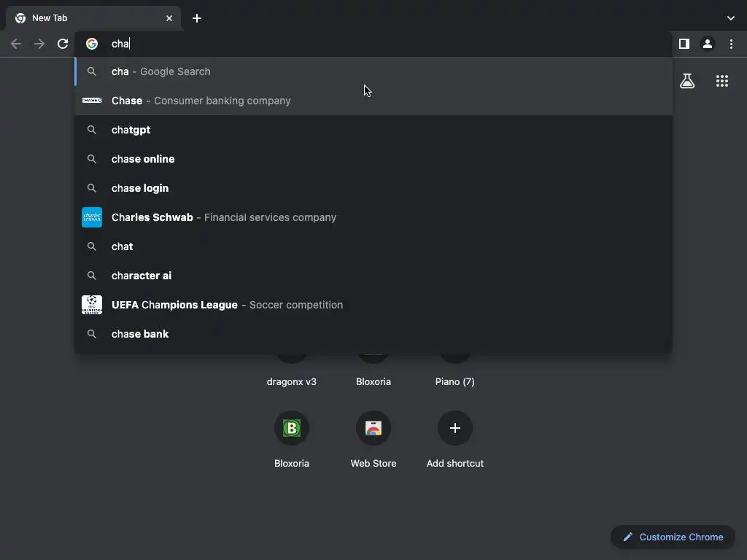Viewport: 747px width, 560px height.
Task: Select the chatgpt suggestion
Action: [x=373, y=130]
